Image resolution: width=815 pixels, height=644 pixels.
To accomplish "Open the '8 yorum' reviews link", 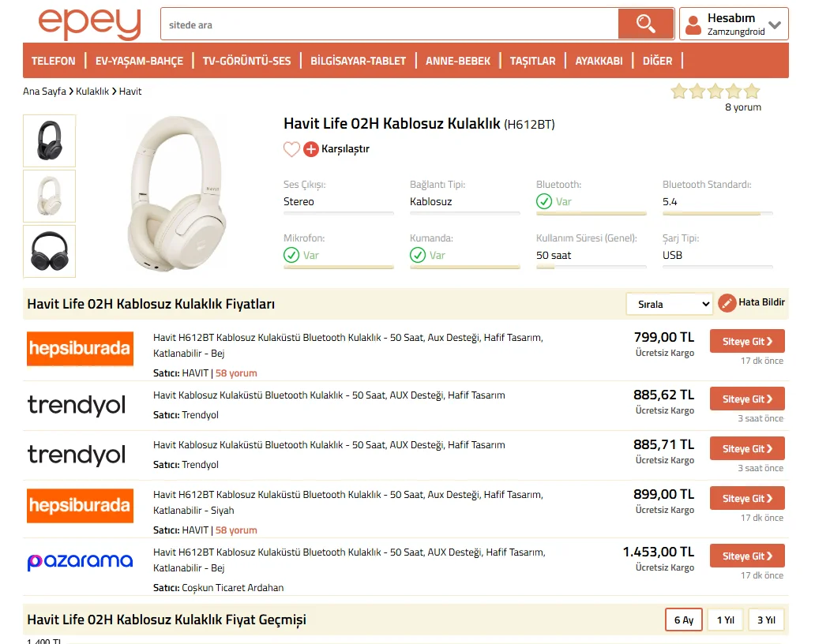I will [x=743, y=107].
